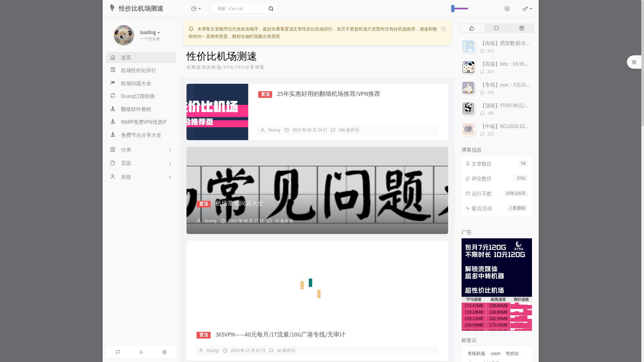Open post 机场常见问题大全
The height and width of the screenshot is (362, 644).
(239, 203)
